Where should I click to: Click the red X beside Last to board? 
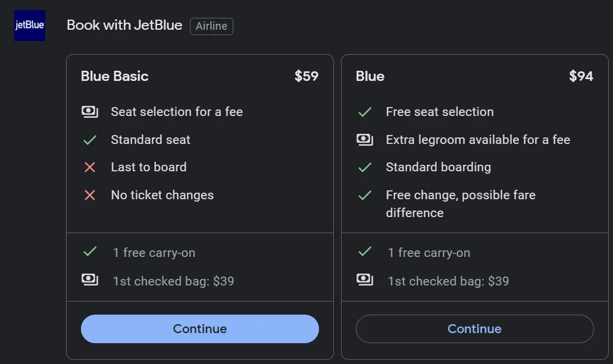(90, 167)
